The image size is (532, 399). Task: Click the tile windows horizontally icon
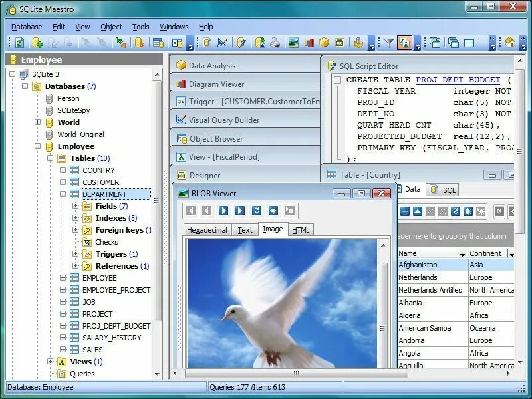coord(469,43)
